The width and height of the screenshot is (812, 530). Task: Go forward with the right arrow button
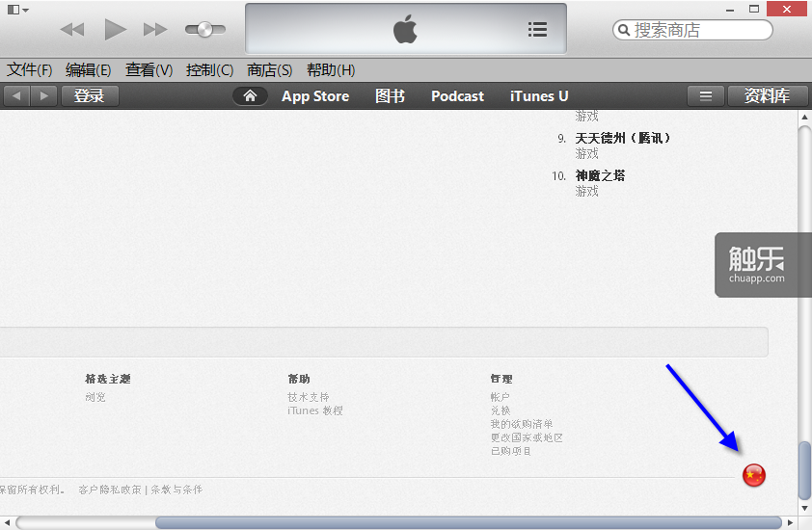click(x=44, y=95)
